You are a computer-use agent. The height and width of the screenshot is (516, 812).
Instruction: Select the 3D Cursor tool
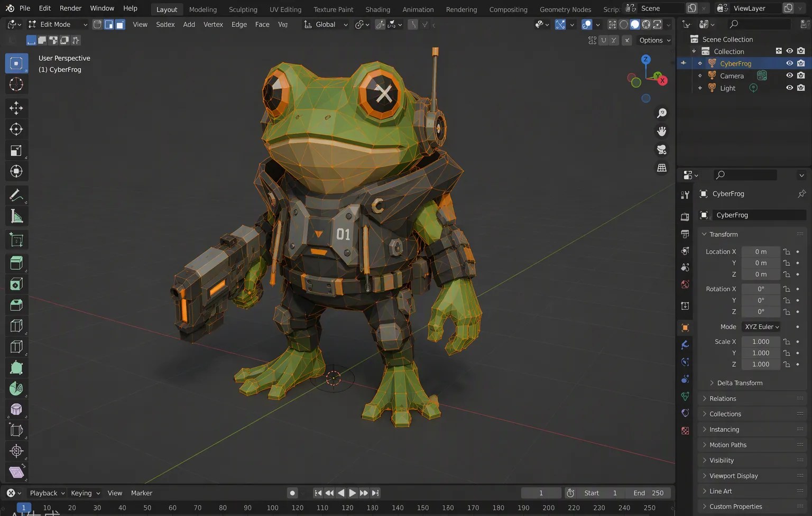(16, 84)
